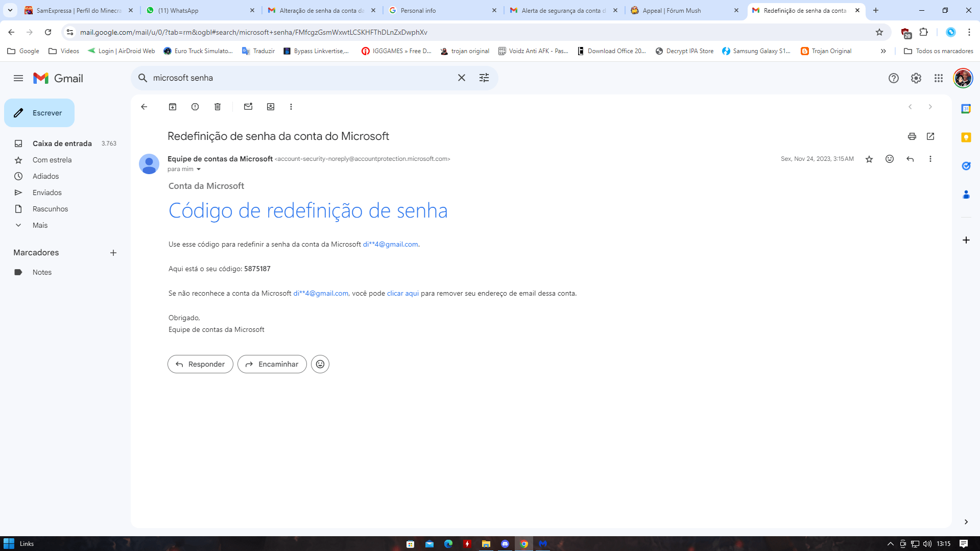Open Google apps grid

(939, 78)
